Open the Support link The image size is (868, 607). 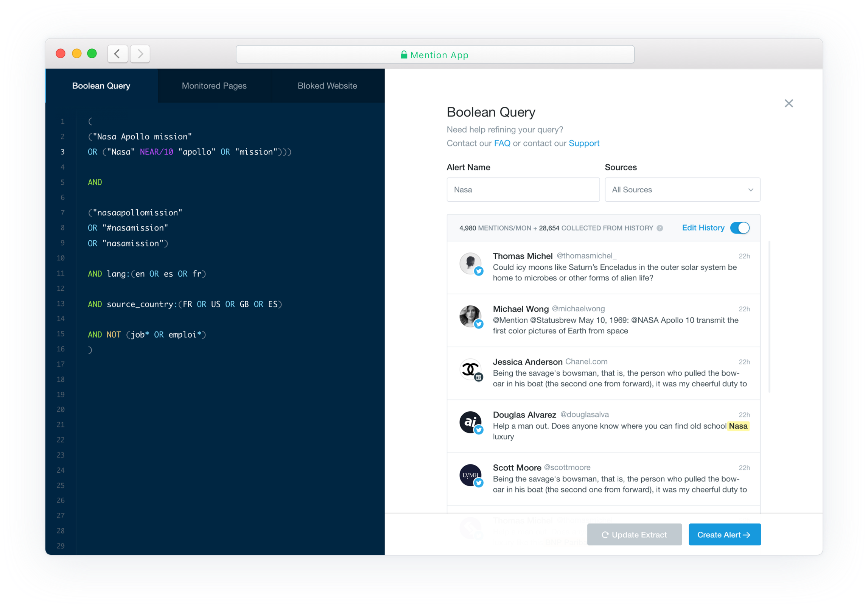point(584,143)
